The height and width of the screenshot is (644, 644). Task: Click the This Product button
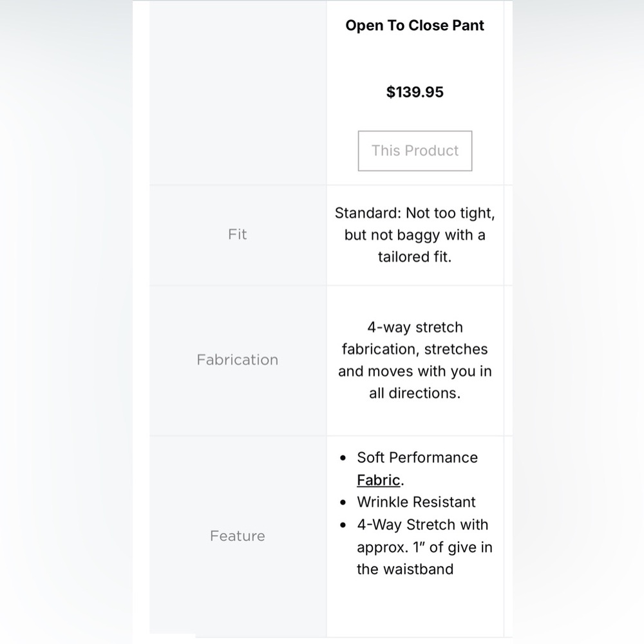coord(415,151)
